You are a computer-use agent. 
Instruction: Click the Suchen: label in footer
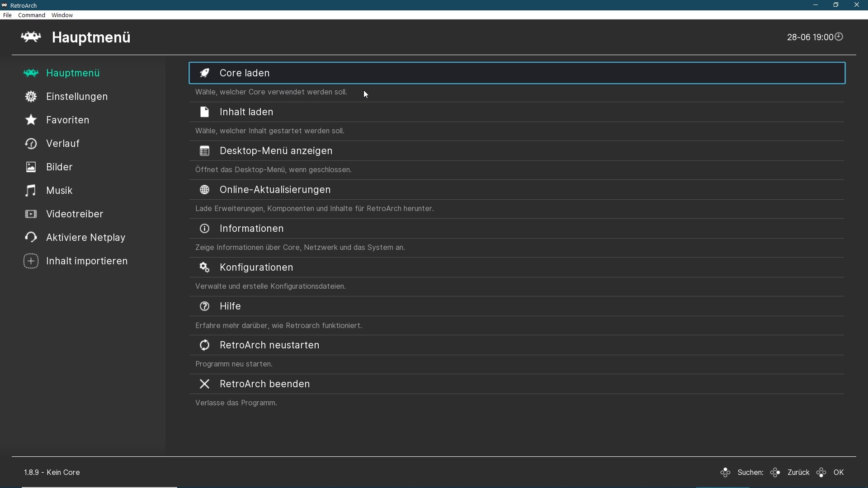pos(750,473)
